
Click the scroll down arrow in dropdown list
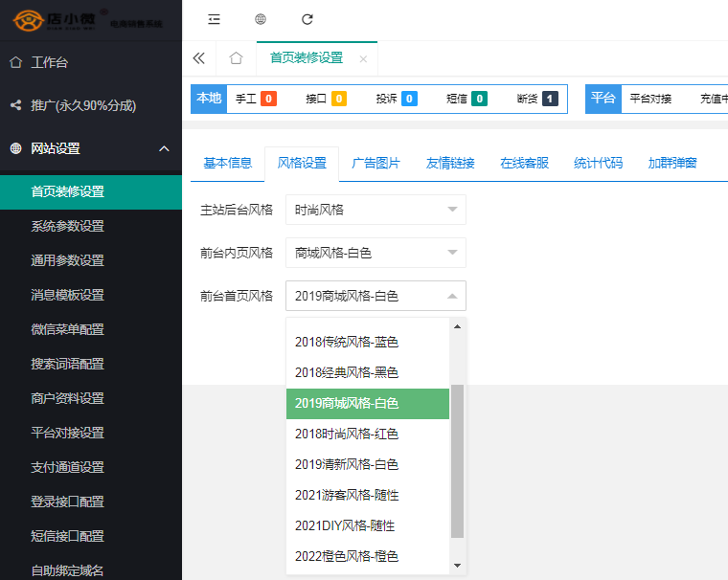[x=457, y=566]
